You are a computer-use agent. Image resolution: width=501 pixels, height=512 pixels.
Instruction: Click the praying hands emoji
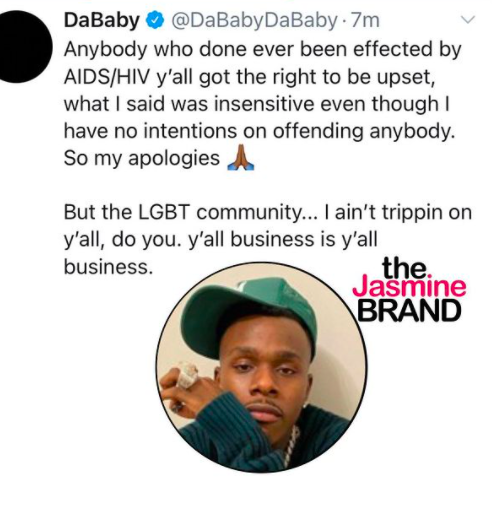(240, 159)
